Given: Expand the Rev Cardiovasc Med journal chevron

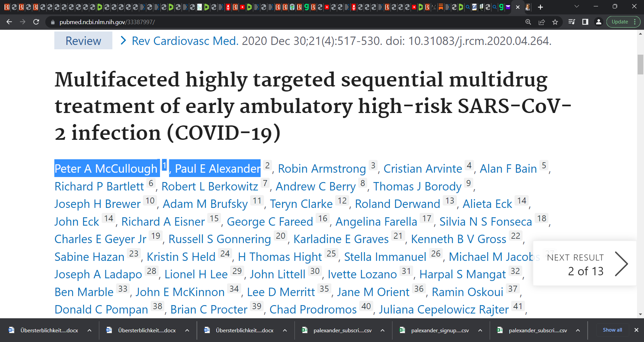Looking at the screenshot, I should (123, 41).
